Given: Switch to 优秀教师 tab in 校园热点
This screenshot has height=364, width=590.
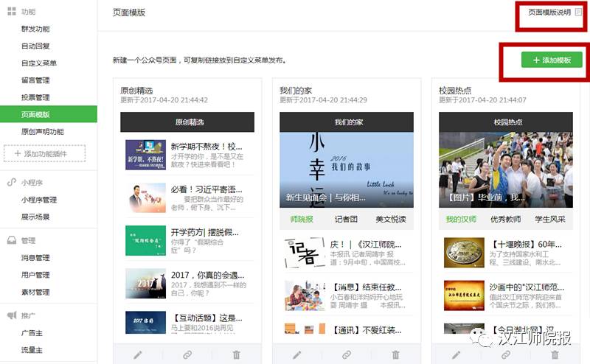Looking at the screenshot, I should point(505,219).
